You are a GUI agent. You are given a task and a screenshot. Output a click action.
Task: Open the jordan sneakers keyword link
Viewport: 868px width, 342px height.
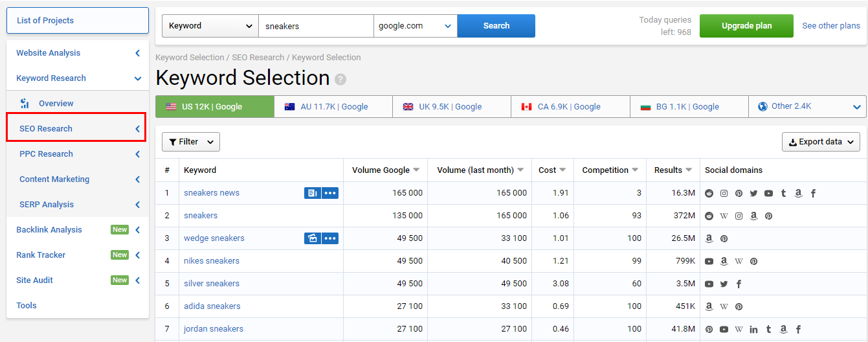tap(214, 329)
